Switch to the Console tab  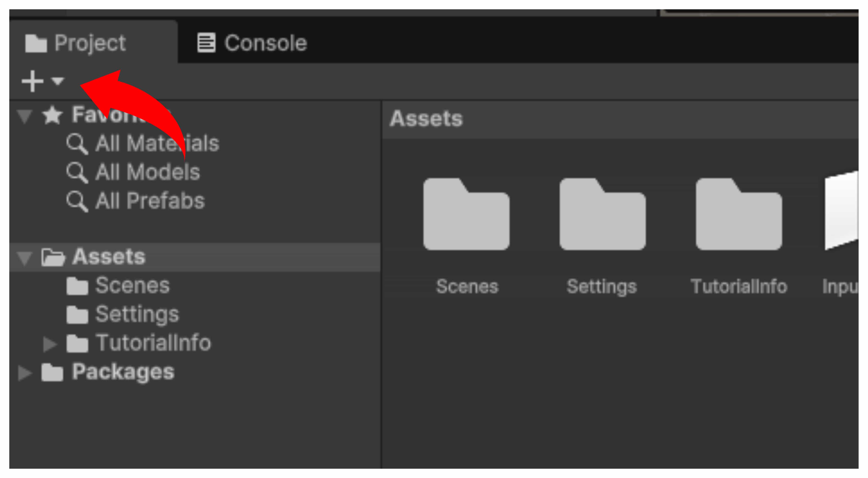point(252,43)
